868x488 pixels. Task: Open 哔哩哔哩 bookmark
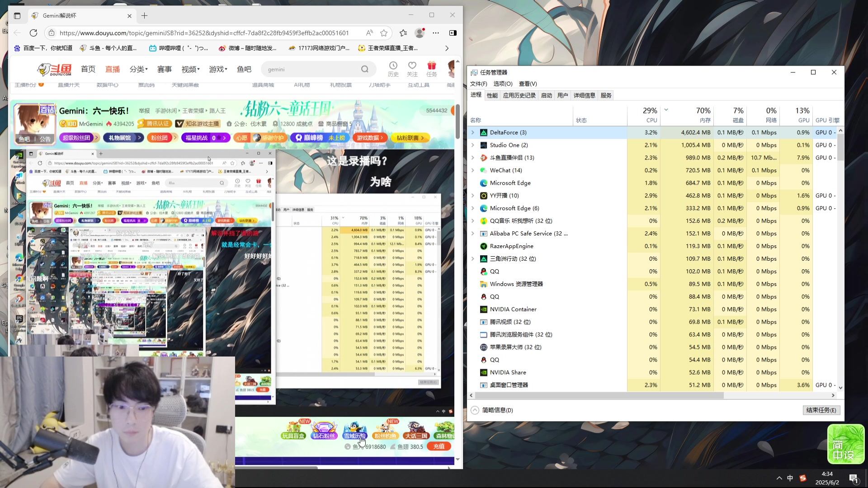(179, 48)
